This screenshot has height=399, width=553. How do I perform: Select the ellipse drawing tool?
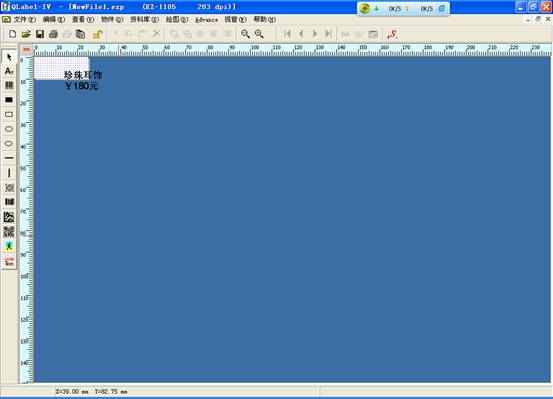coord(9,143)
